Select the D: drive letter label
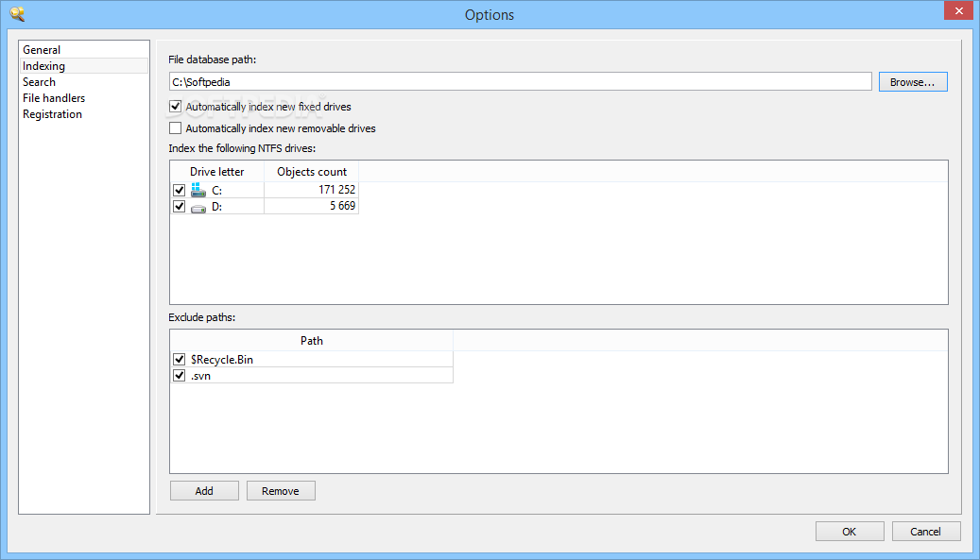This screenshot has width=980, height=560. 216,207
